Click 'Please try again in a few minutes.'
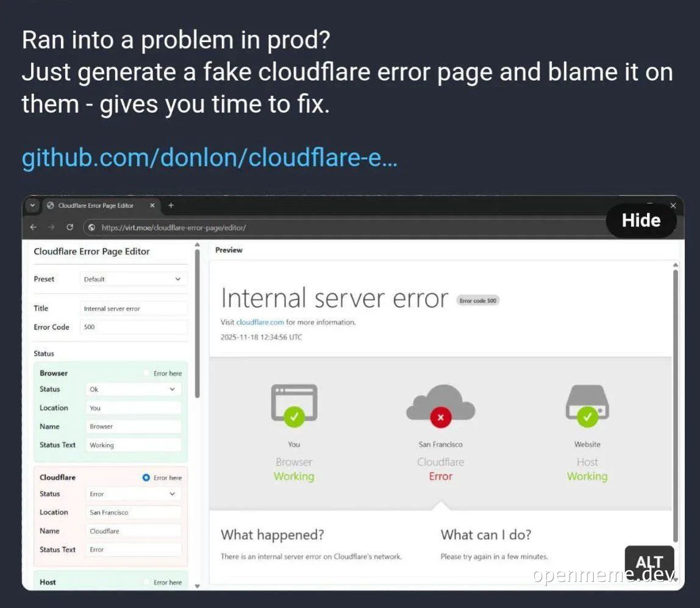Screen dimensions: 700x608 tap(494, 557)
